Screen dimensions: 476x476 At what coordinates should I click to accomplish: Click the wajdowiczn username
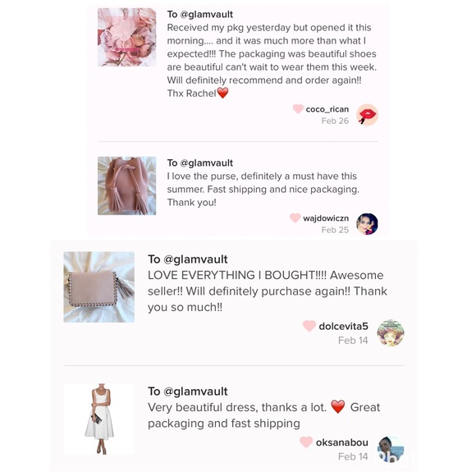click(x=326, y=218)
